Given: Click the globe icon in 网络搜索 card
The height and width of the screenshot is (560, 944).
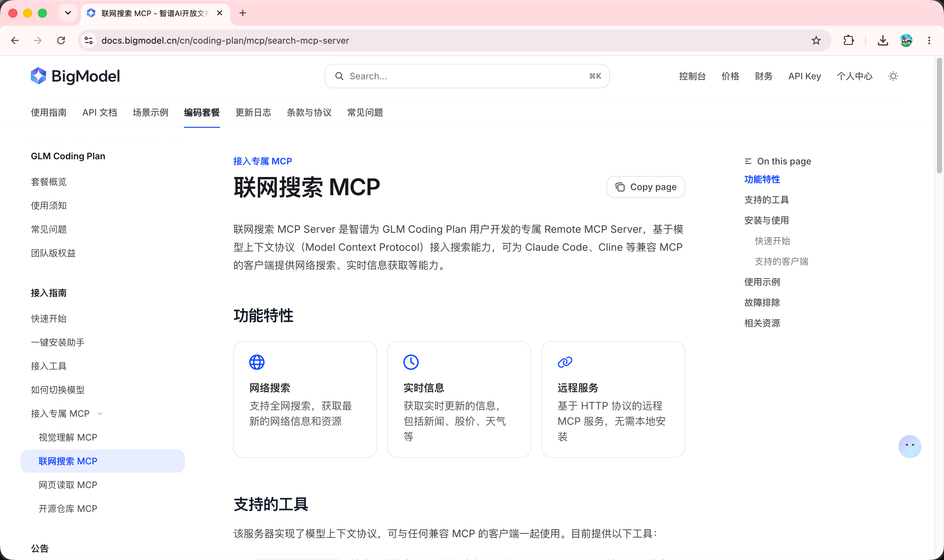Looking at the screenshot, I should pos(257,362).
